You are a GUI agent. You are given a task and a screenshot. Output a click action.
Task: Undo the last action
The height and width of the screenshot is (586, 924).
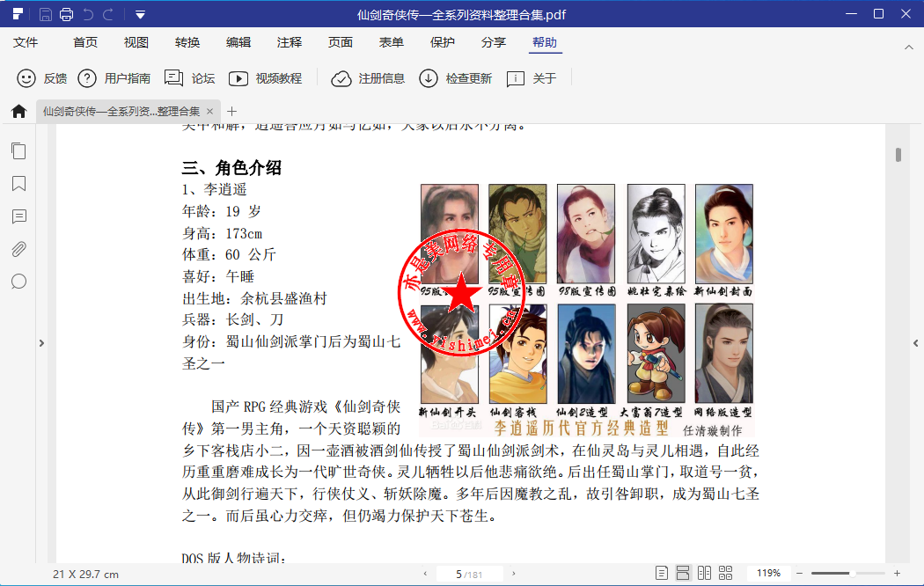point(88,14)
